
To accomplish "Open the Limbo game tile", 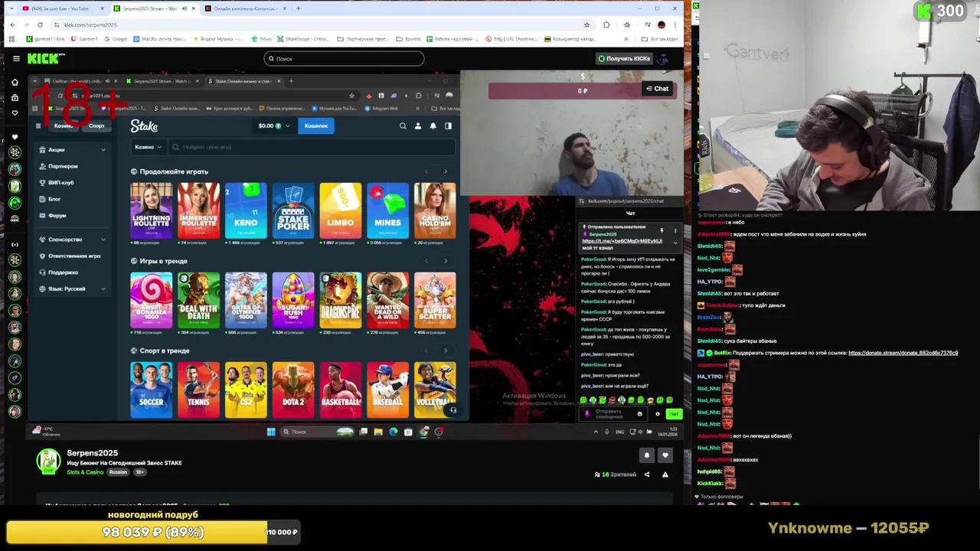I will [x=341, y=210].
